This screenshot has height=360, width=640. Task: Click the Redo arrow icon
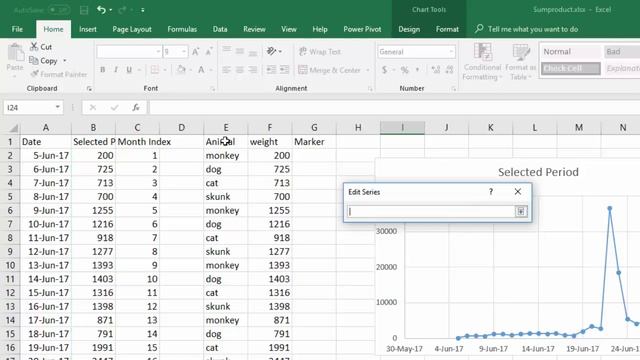122,10
